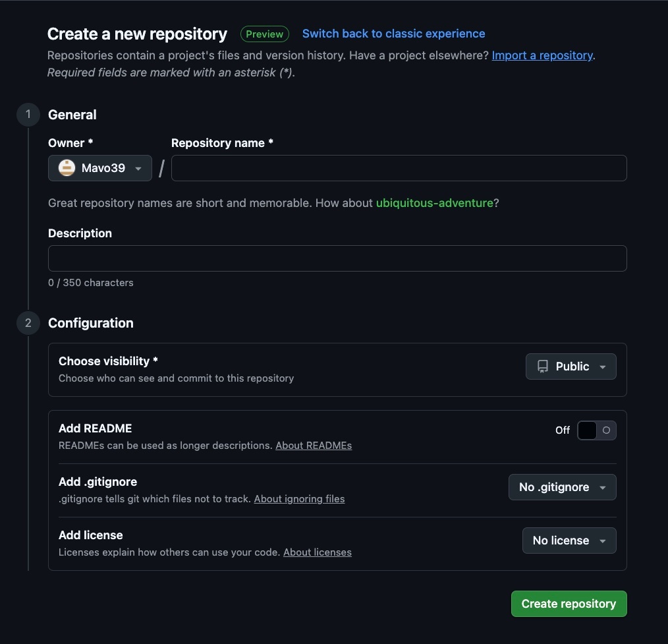Image resolution: width=668 pixels, height=644 pixels.
Task: Click into the Description text field
Action: pyautogui.click(x=337, y=258)
